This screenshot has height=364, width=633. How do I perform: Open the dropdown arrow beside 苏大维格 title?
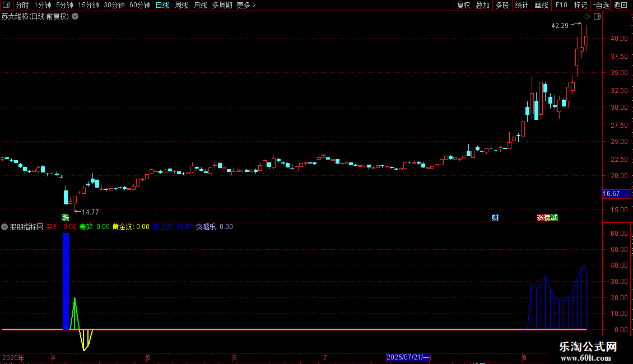[75, 17]
